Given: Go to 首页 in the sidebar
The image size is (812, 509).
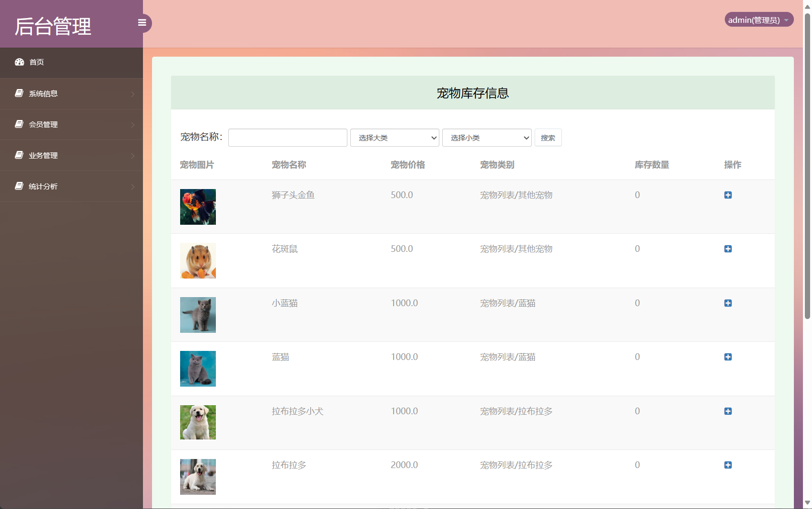Looking at the screenshot, I should click(x=71, y=62).
